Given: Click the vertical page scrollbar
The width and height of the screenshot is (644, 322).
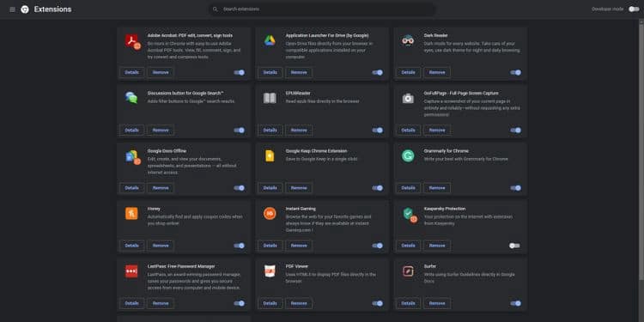Looking at the screenshot, I should coord(641,150).
